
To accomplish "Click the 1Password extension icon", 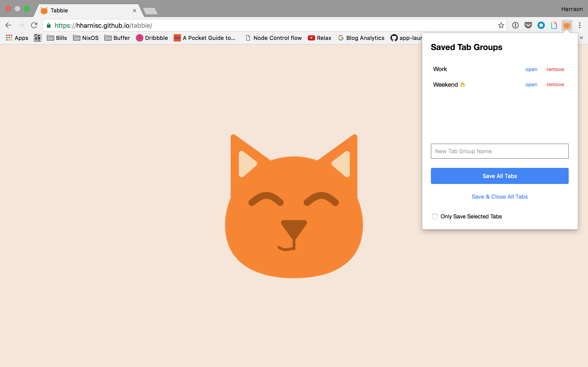I will (x=515, y=25).
